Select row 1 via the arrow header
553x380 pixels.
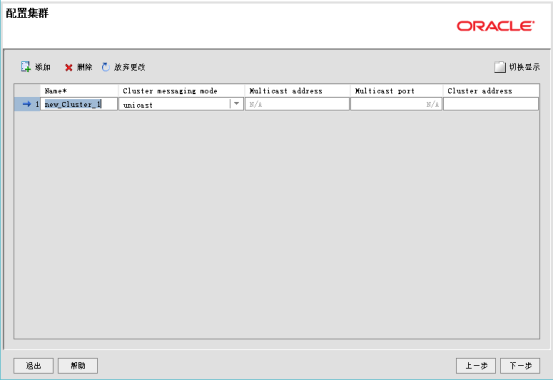tap(27, 104)
